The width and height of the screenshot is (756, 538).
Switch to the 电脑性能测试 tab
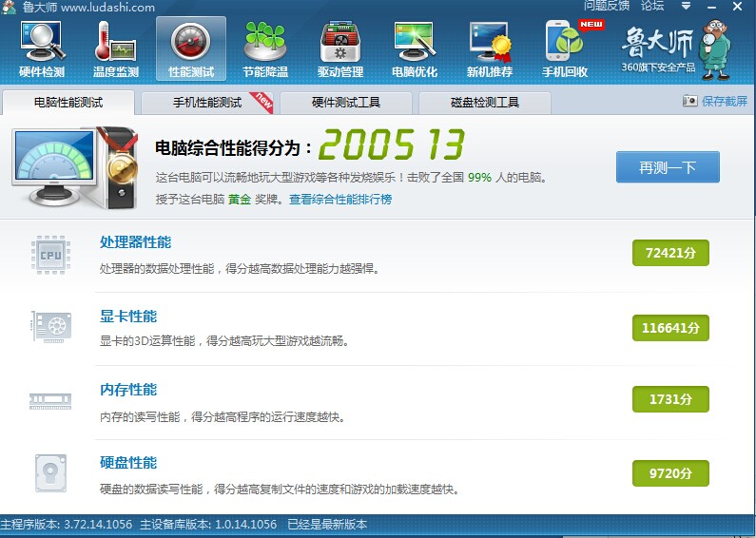68,103
